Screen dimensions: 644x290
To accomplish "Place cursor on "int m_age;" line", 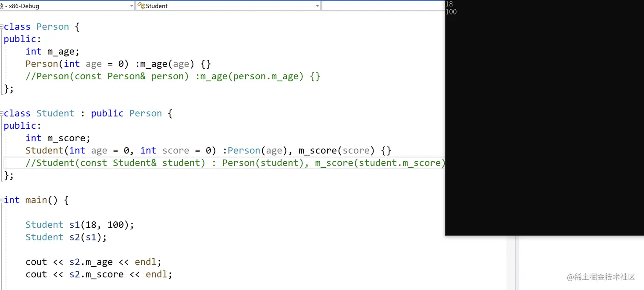I will click(x=52, y=52).
